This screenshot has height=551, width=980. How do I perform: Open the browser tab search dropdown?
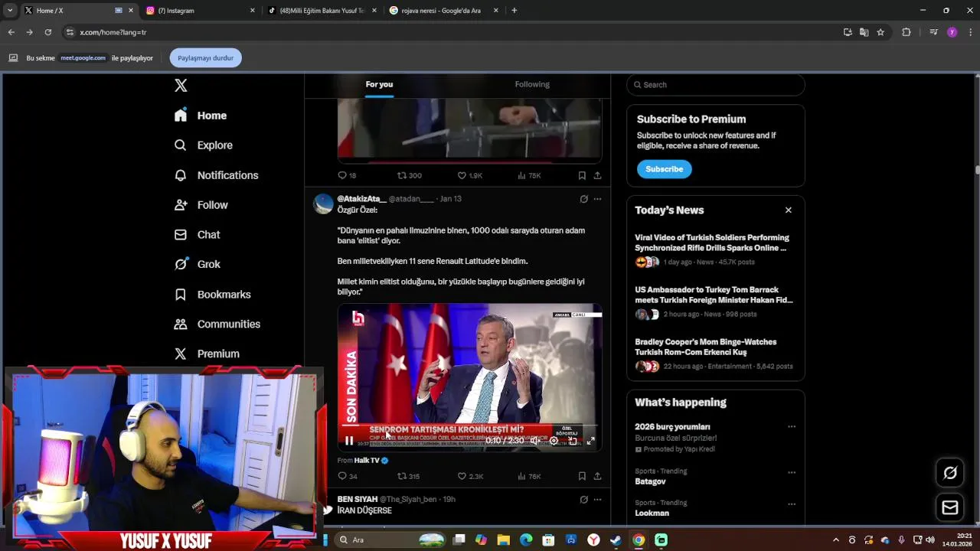click(x=10, y=11)
